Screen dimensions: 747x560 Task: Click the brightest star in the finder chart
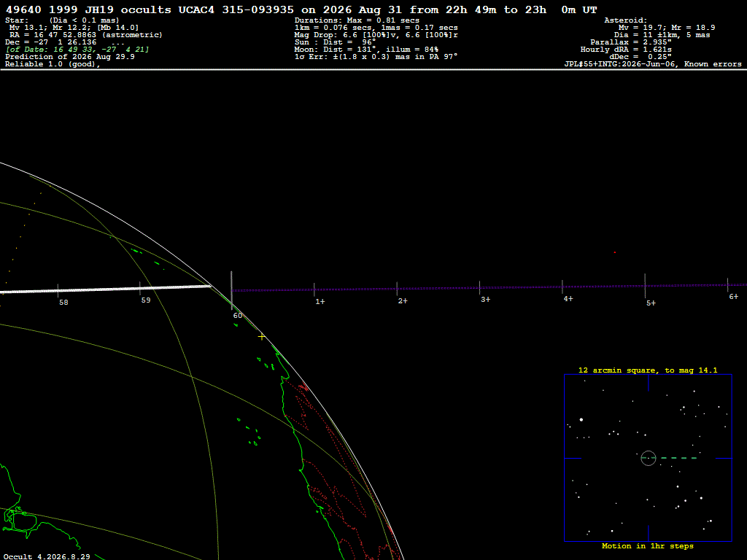click(581, 419)
